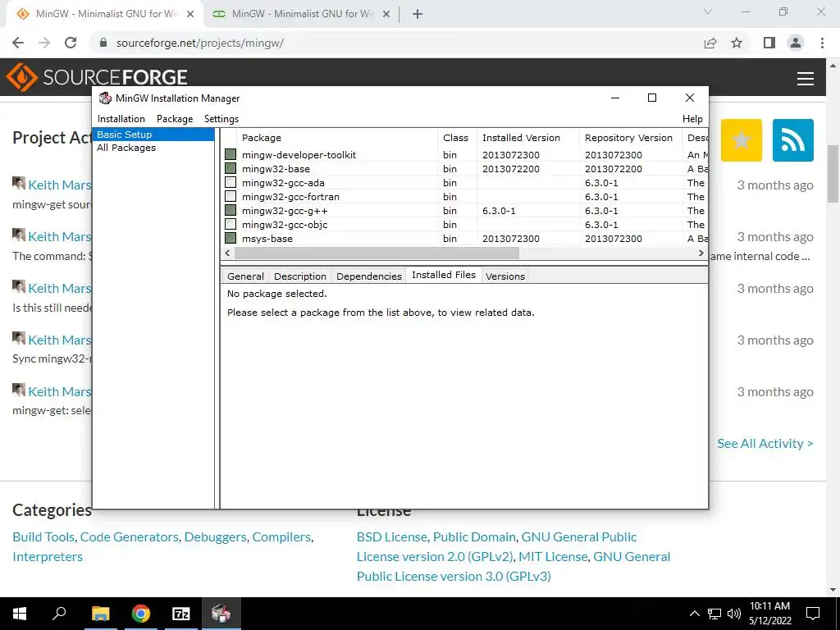Open the BSD License link
The height and width of the screenshot is (630, 840).
pyautogui.click(x=391, y=536)
